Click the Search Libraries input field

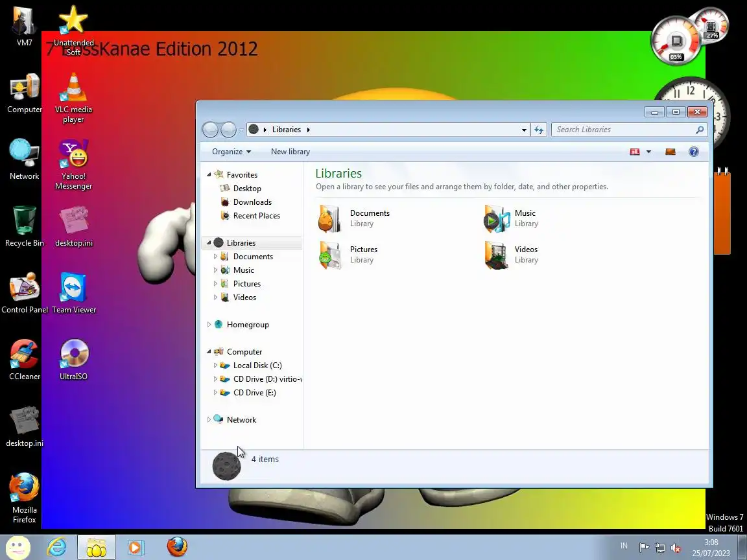(629, 130)
